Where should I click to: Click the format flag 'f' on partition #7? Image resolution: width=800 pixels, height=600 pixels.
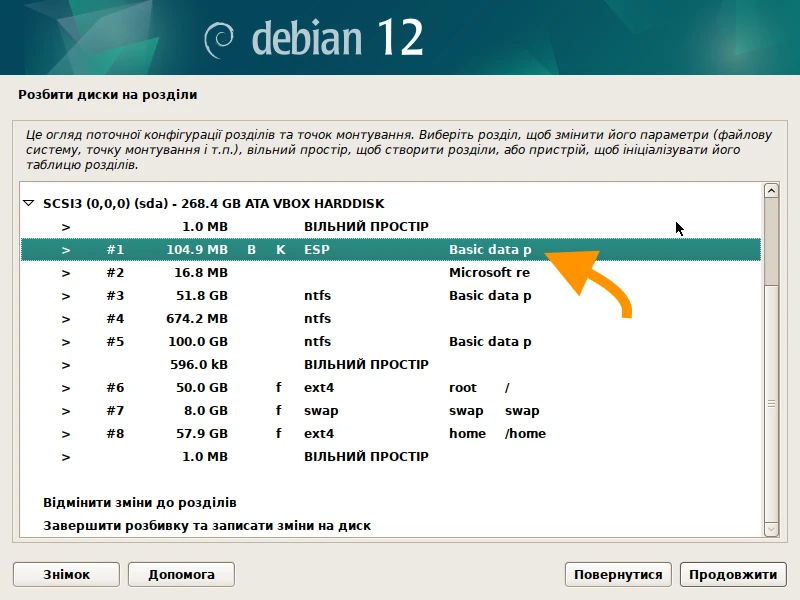pos(279,410)
